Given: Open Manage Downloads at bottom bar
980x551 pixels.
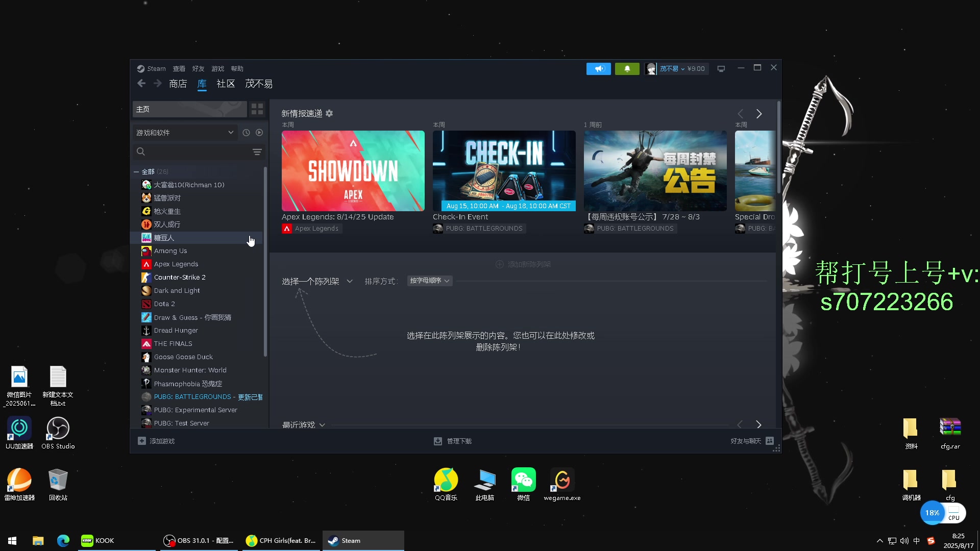Looking at the screenshot, I should point(453,441).
